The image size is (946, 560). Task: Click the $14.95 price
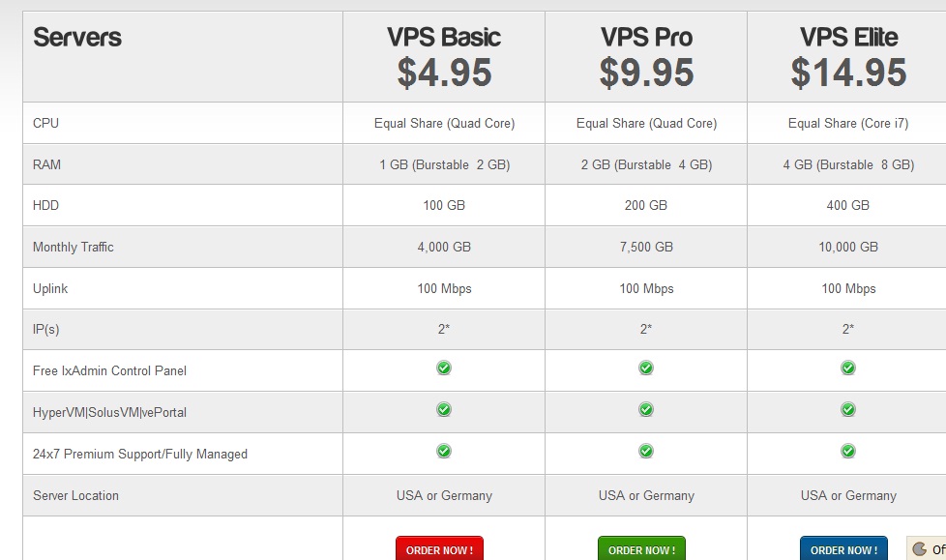click(848, 74)
